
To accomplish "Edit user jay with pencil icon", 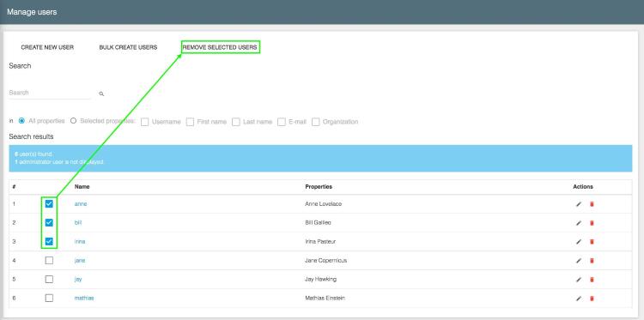I will pyautogui.click(x=579, y=280).
